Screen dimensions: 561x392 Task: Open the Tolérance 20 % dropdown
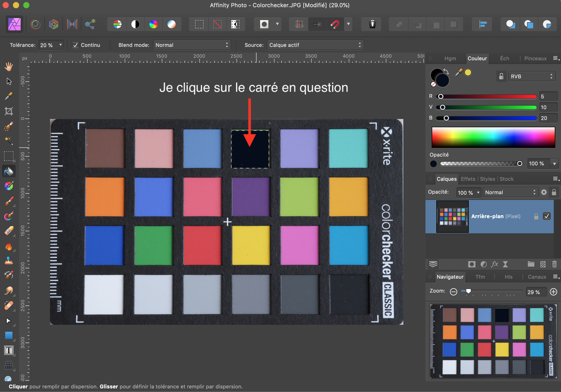(x=51, y=45)
